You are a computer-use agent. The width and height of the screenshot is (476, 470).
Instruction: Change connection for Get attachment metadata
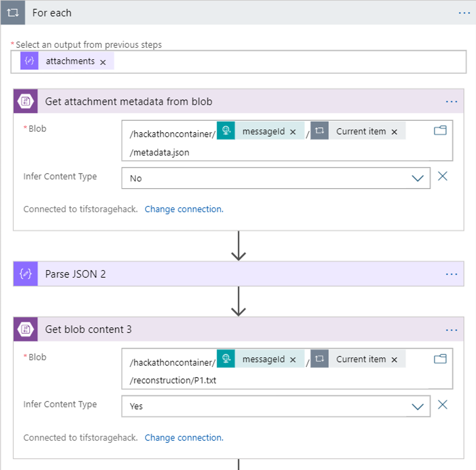coord(184,209)
